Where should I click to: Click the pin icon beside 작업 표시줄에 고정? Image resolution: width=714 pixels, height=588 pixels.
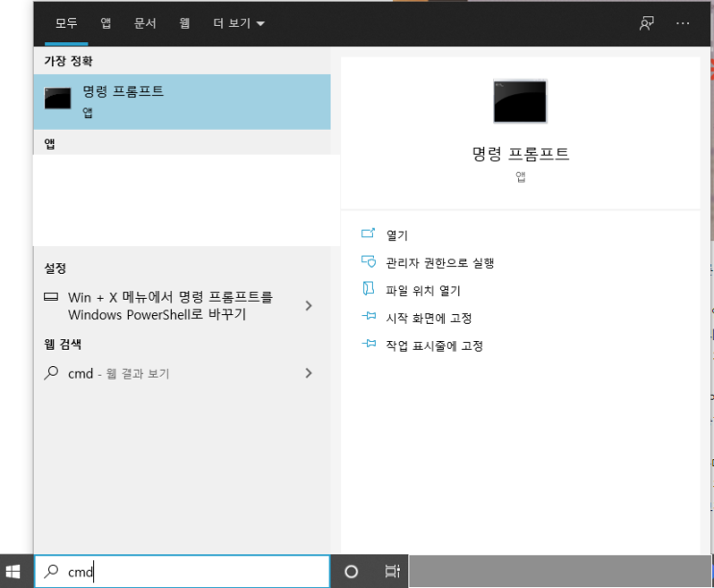(x=368, y=344)
